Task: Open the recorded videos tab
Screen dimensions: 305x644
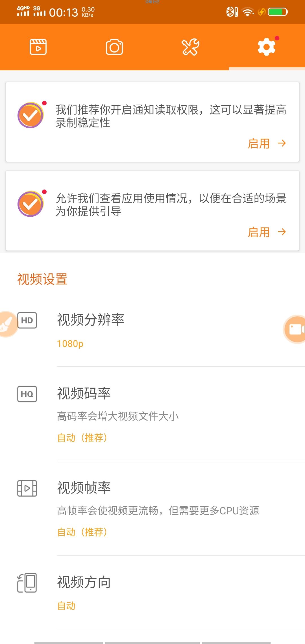Action: 38,47
